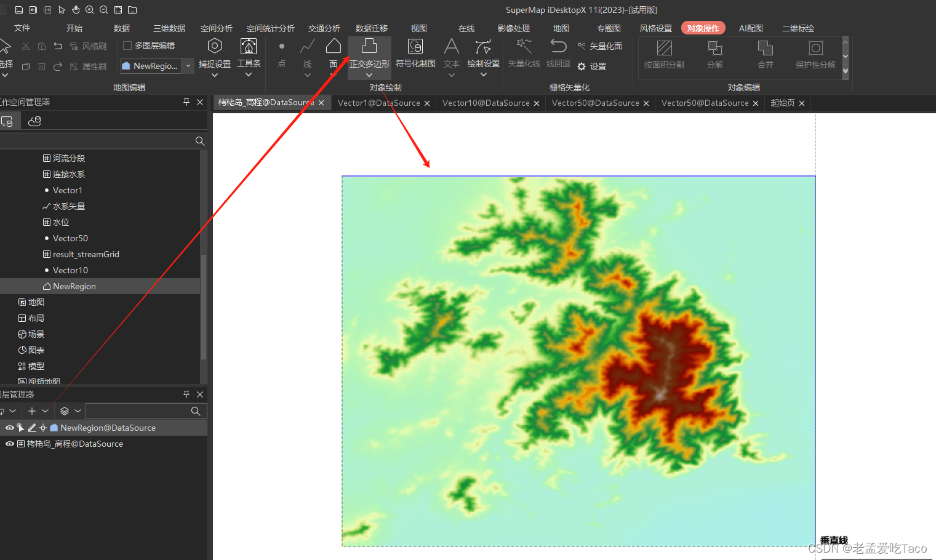Viewport: 936px width, 560px height.
Task: Switch to the Vector50@DataSource map tab
Action: click(594, 103)
